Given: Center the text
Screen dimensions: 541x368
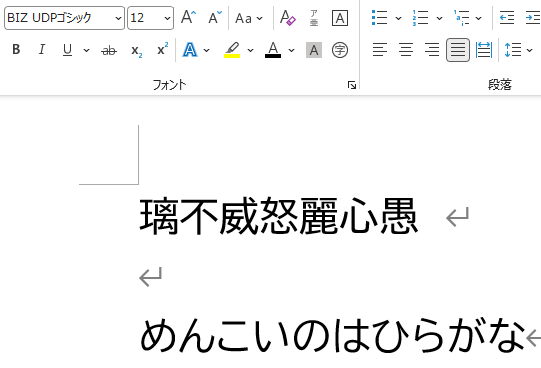Looking at the screenshot, I should click(406, 50).
